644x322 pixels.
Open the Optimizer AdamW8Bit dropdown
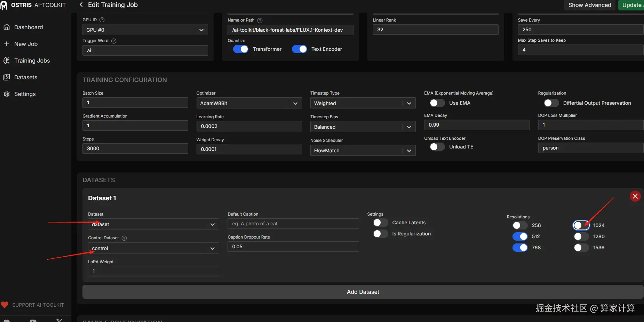[249, 103]
